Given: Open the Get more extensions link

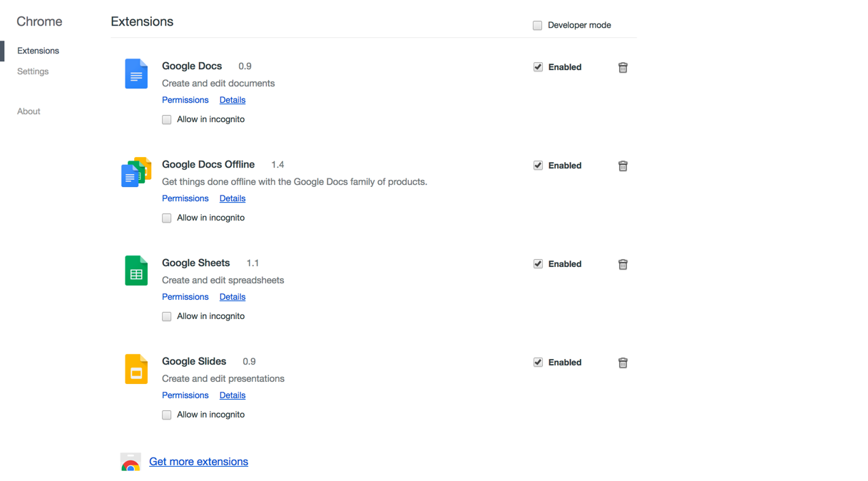Looking at the screenshot, I should click(x=198, y=462).
